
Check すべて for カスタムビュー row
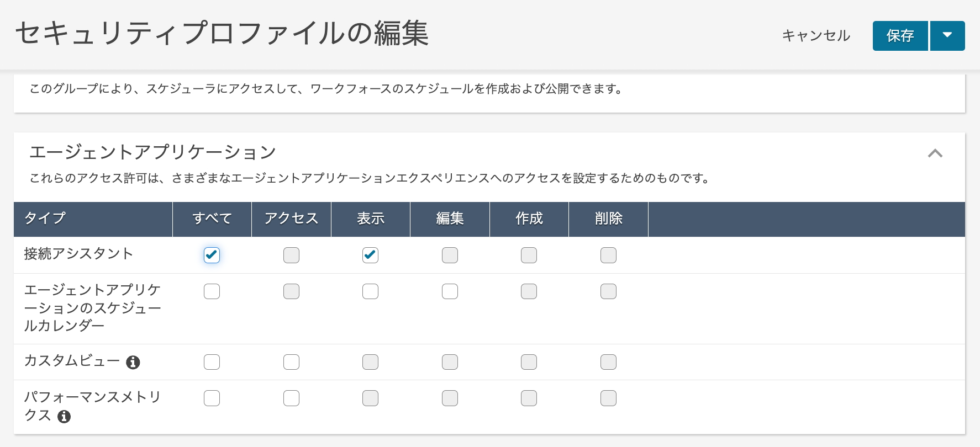click(x=212, y=362)
